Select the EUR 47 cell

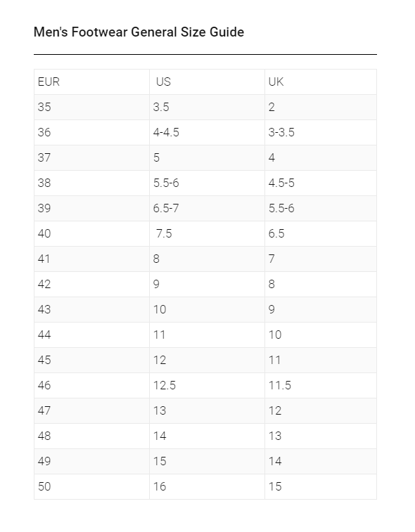pyautogui.click(x=91, y=411)
